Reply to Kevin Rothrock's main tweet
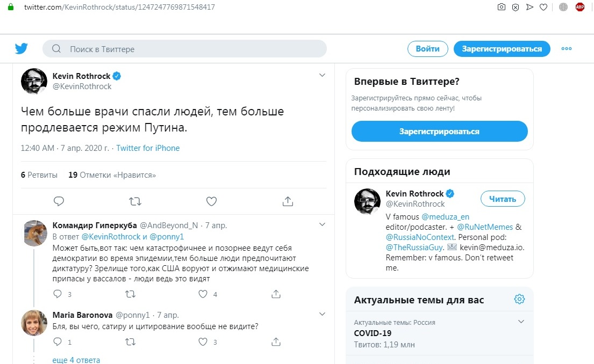Viewport: 594px width, 364px height. pos(59,201)
